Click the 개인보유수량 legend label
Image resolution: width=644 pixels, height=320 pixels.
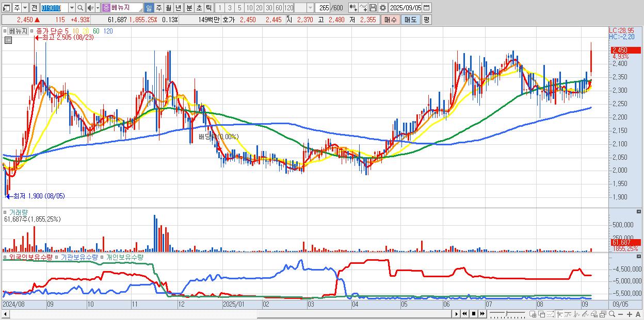pos(124,257)
